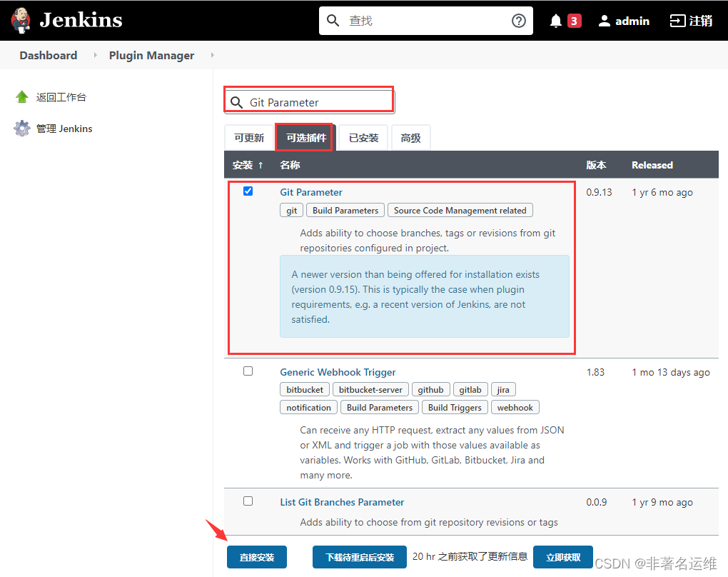
Task: Click Build Parameters tag under Git Parameter
Action: [x=345, y=211]
